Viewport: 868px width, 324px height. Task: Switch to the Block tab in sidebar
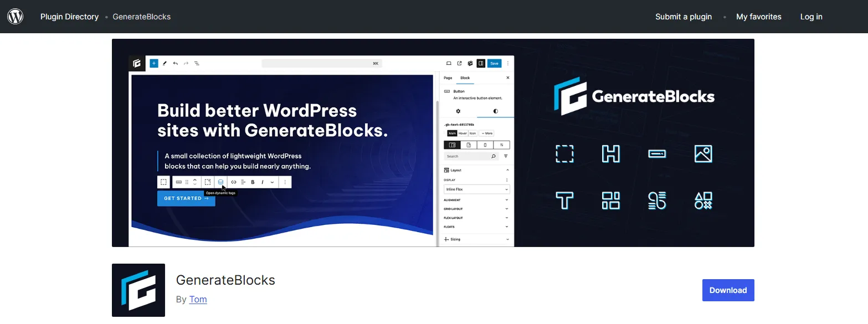465,78
